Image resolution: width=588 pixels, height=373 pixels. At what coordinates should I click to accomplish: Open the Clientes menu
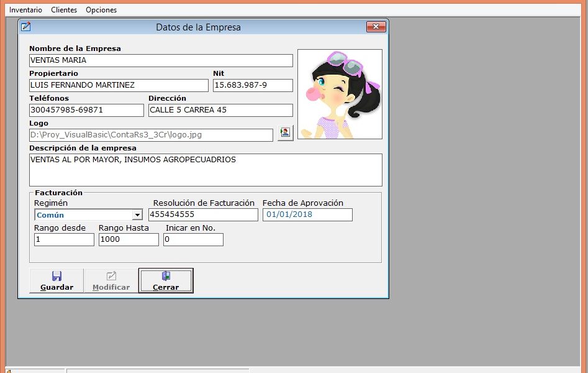tap(64, 10)
